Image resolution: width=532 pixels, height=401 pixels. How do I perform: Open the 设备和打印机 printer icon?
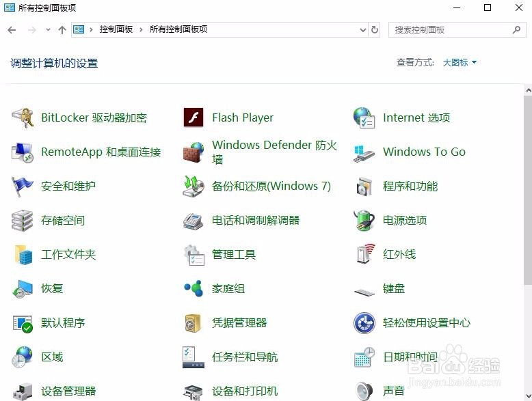pos(194,392)
